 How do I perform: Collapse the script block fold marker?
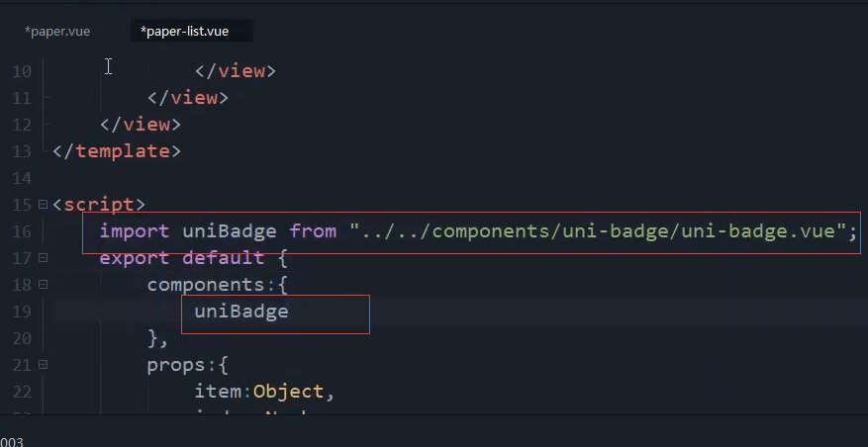coord(43,205)
